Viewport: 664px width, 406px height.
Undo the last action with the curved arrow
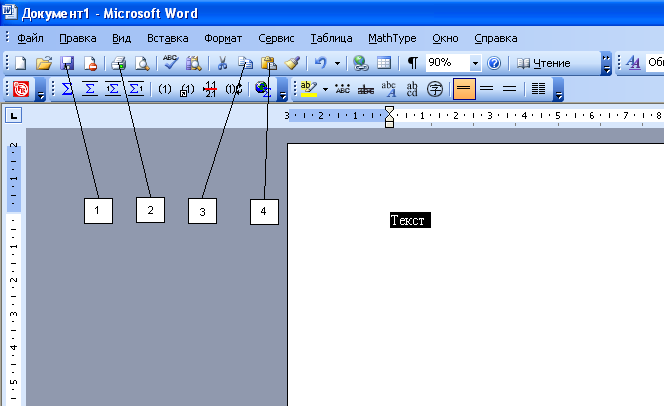(x=321, y=64)
